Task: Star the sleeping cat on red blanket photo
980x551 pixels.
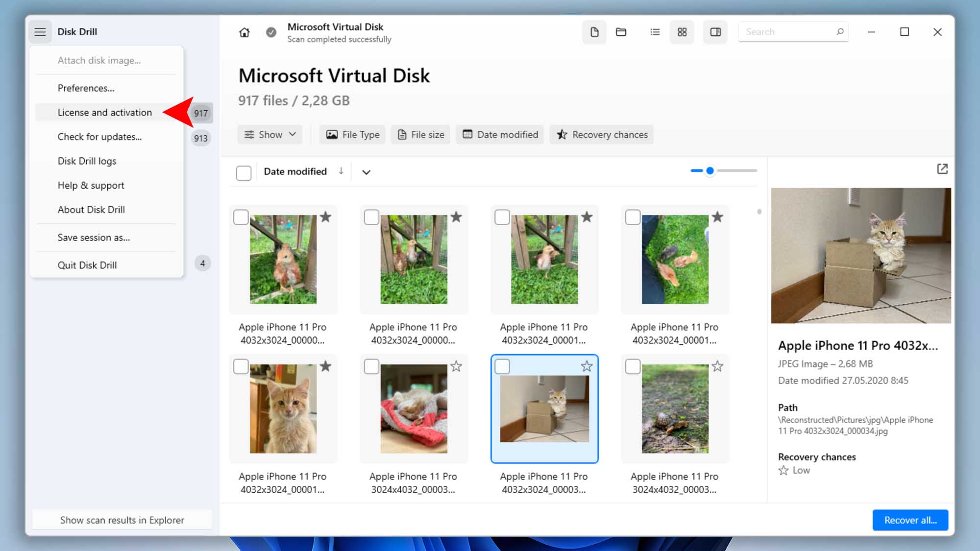Action: 456,366
